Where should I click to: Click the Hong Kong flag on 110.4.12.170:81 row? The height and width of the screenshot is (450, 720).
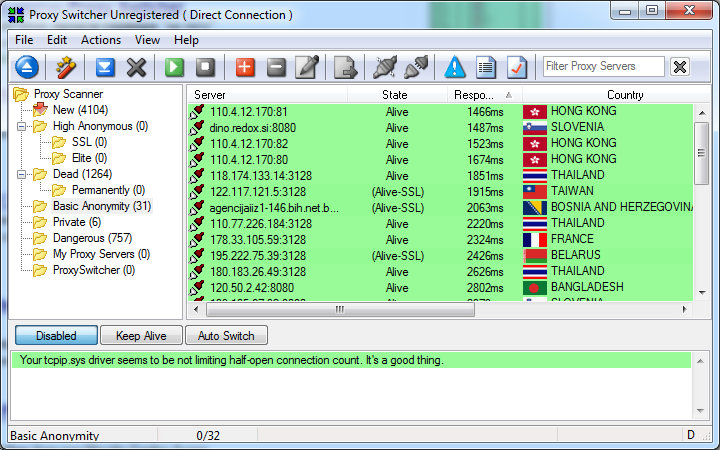click(x=534, y=112)
